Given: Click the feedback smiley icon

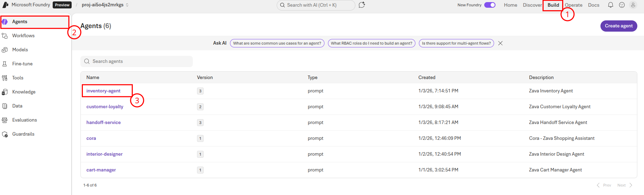Looking at the screenshot, I should click(622, 5).
